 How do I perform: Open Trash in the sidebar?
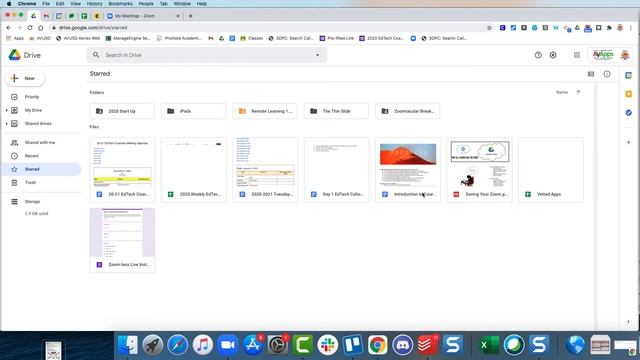(30, 182)
